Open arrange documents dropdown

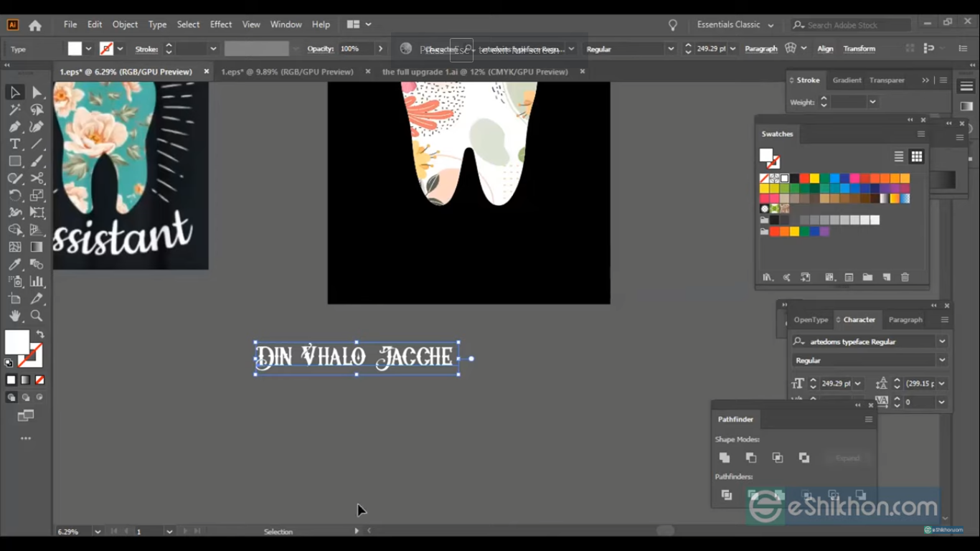[359, 24]
